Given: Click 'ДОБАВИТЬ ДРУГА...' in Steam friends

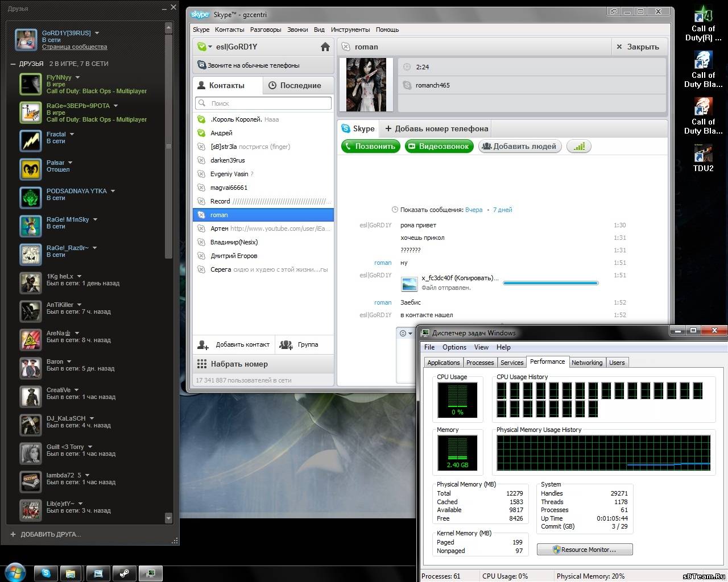Looking at the screenshot, I should (45, 534).
